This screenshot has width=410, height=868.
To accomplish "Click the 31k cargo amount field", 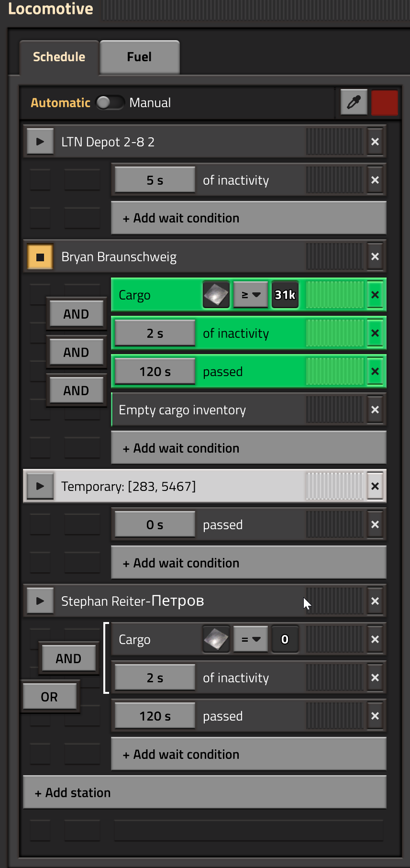I will click(x=285, y=295).
